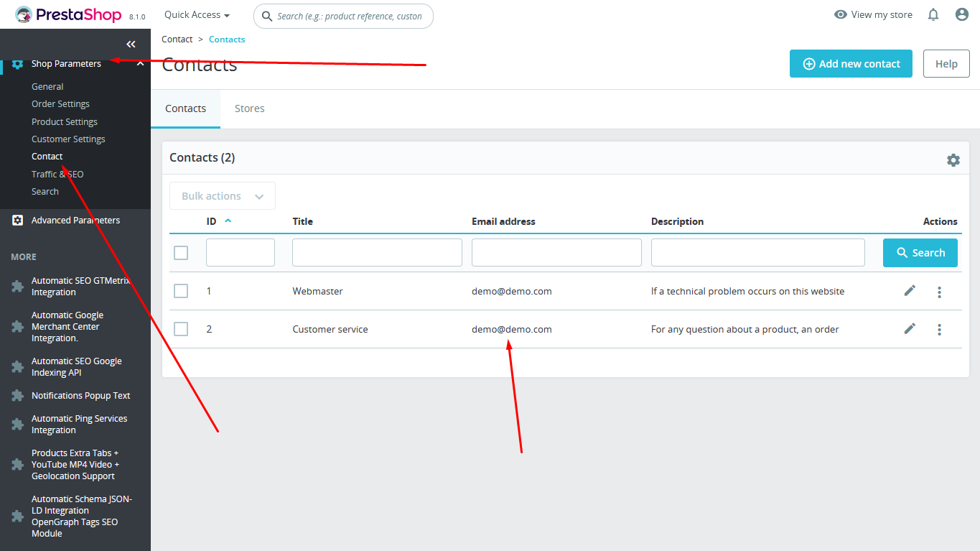980x551 pixels.
Task: Open the Contacts table settings gear
Action: 953,160
